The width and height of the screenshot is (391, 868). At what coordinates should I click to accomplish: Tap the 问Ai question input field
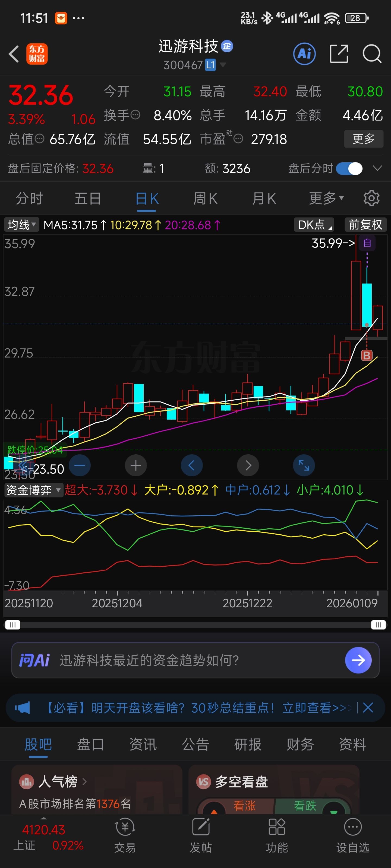[x=195, y=660]
